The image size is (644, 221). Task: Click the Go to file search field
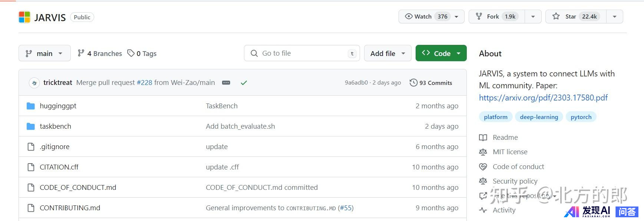click(x=302, y=53)
